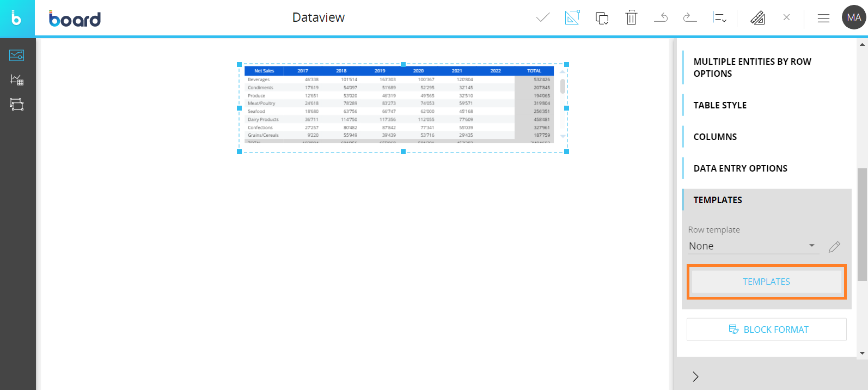Click the ruler and triangle design icon
Image resolution: width=868 pixels, height=390 pixels.
[757, 18]
